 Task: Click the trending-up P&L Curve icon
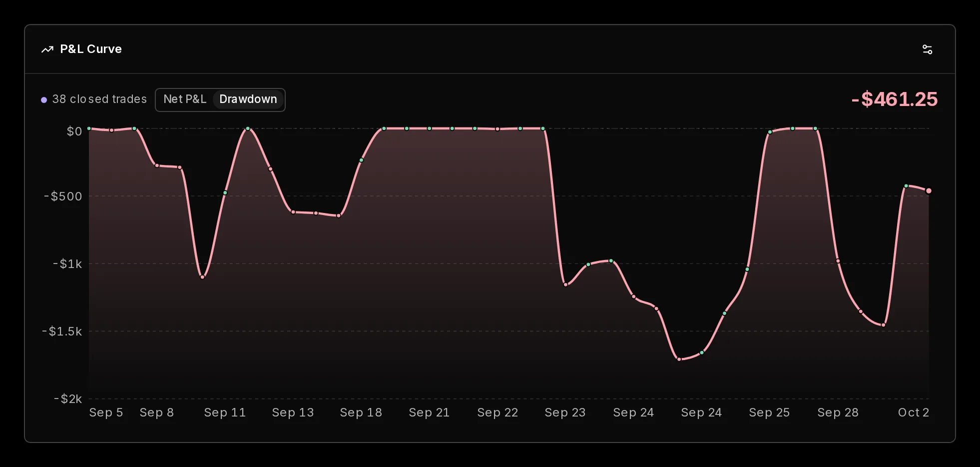point(47,49)
